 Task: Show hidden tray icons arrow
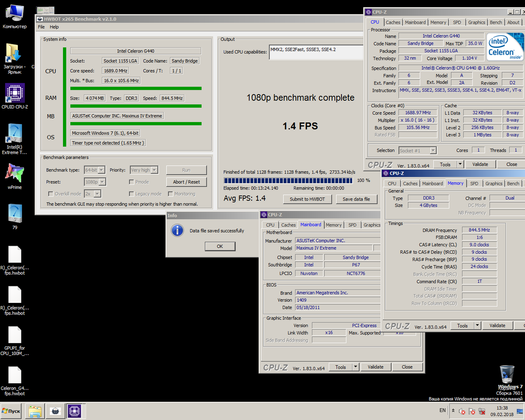point(453,410)
